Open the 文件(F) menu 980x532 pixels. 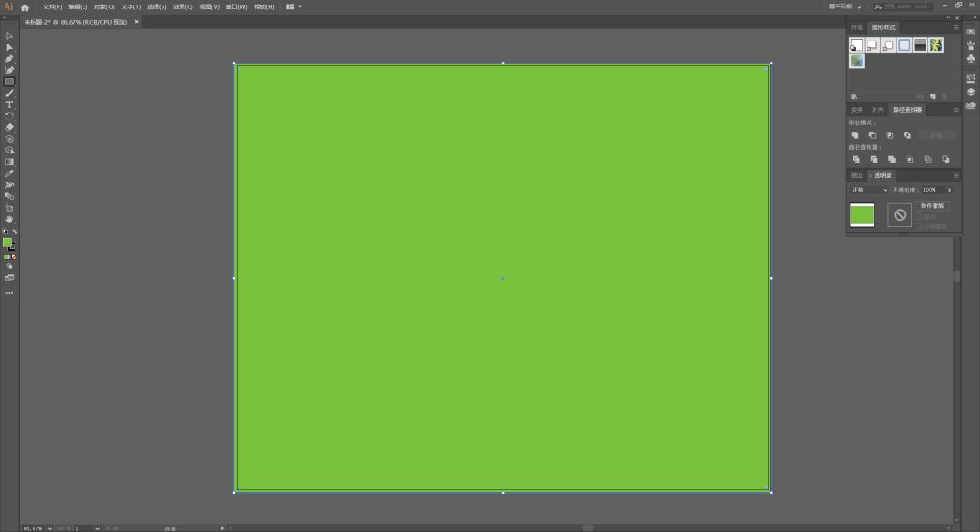tap(52, 6)
